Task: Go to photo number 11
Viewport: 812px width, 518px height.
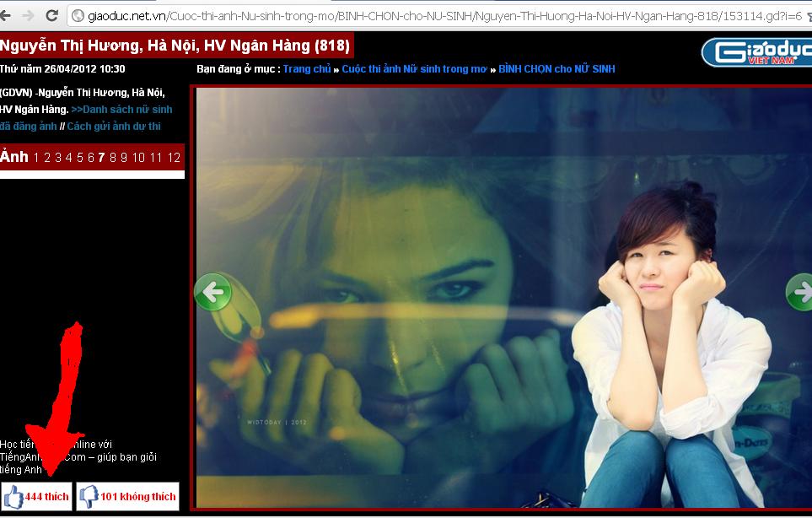Action: [x=156, y=158]
